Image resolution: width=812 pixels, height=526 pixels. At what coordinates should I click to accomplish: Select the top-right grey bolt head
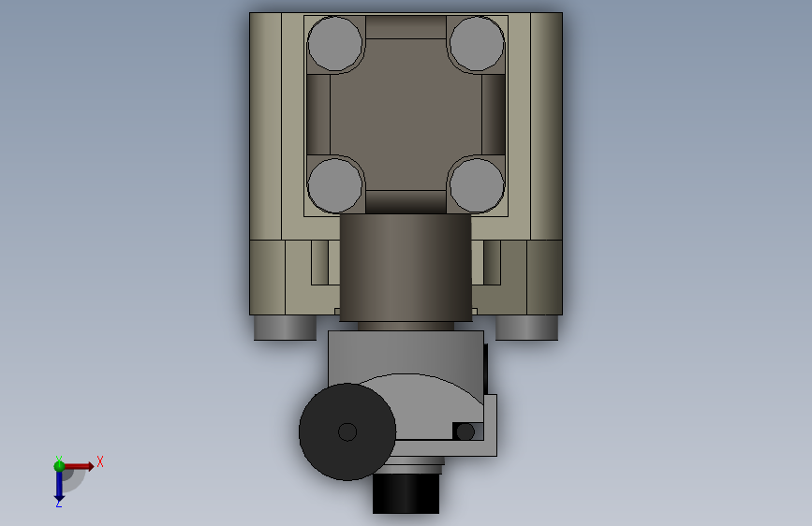coord(477,43)
